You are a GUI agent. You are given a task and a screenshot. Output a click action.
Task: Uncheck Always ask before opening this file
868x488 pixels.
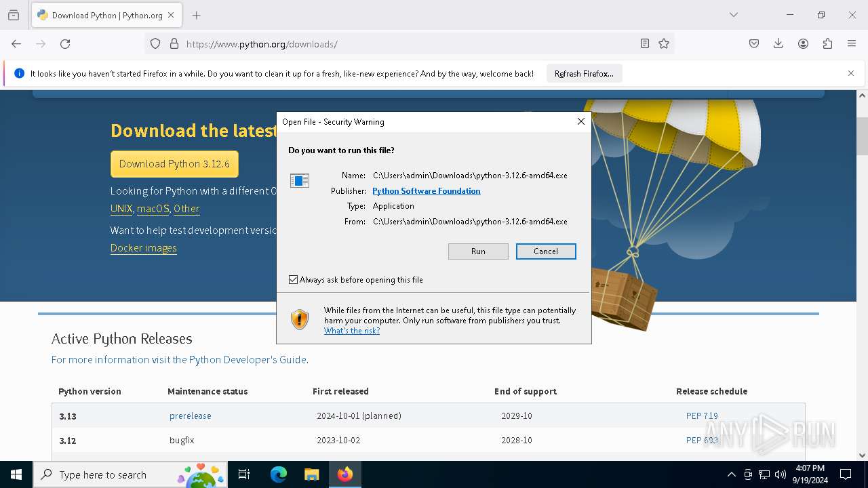293,280
